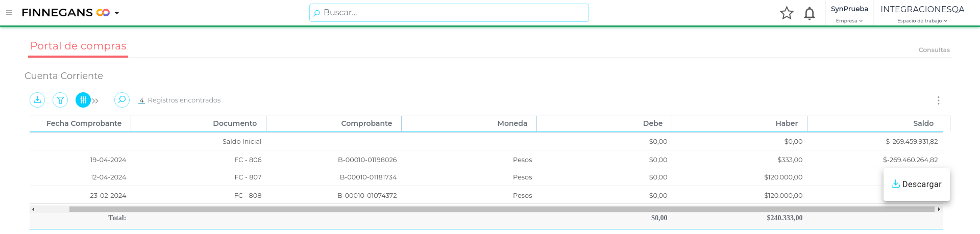Click the download icon in the toolbar
This screenshot has height=234, width=980.
coord(37,100)
